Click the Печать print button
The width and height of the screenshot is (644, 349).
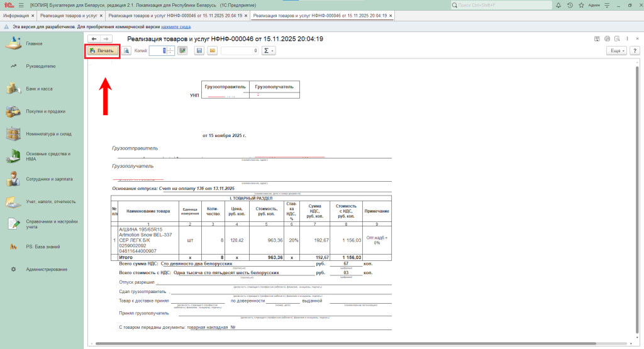click(103, 50)
